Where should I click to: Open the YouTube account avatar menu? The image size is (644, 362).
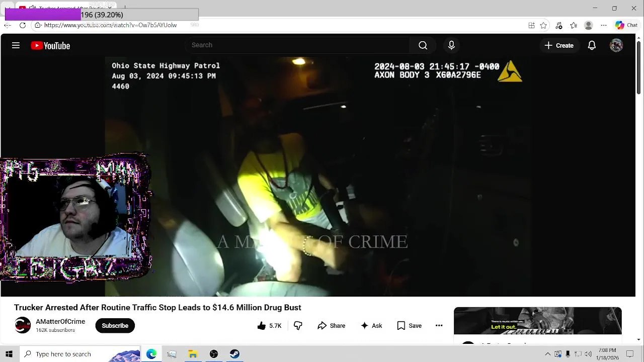pos(616,46)
